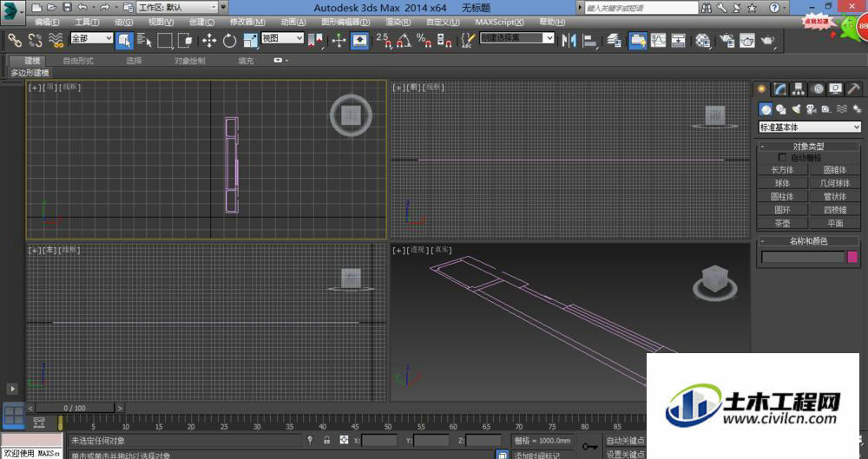Switch to the Hierarchy panel tab
Image resolution: width=868 pixels, height=459 pixels.
coord(799,89)
